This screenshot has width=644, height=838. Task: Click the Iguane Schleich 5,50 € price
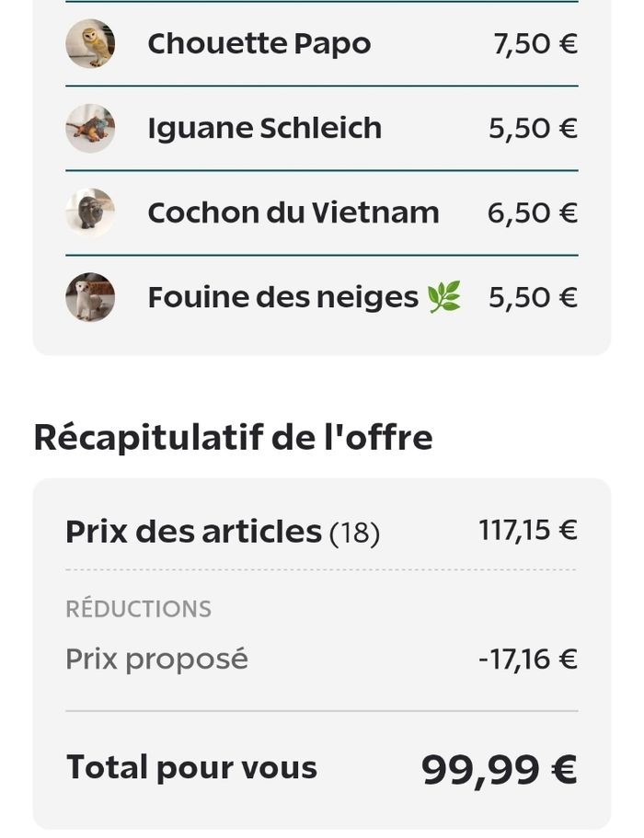[533, 128]
